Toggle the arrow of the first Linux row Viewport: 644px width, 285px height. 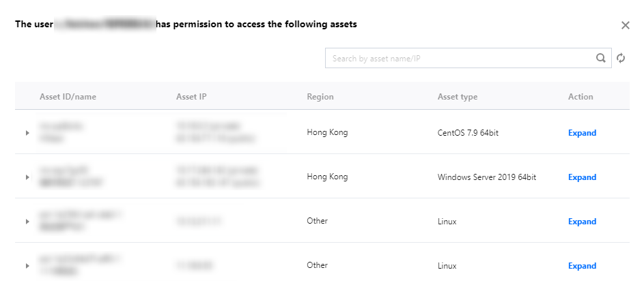27,222
